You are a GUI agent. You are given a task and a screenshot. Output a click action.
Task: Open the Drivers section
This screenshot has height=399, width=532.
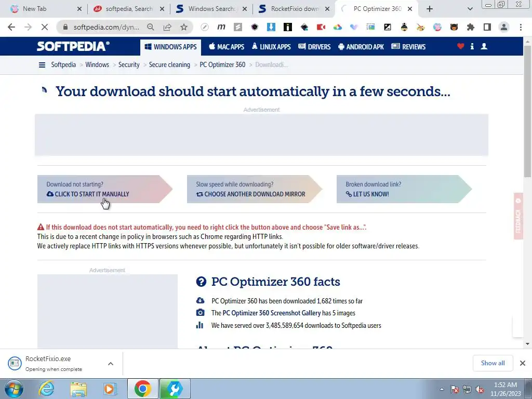(x=314, y=47)
